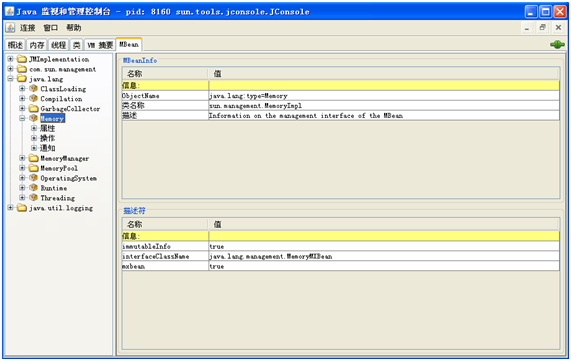Viewport: 571px width, 361px height.
Task: Click the Runtime MBean icon
Action: point(34,188)
